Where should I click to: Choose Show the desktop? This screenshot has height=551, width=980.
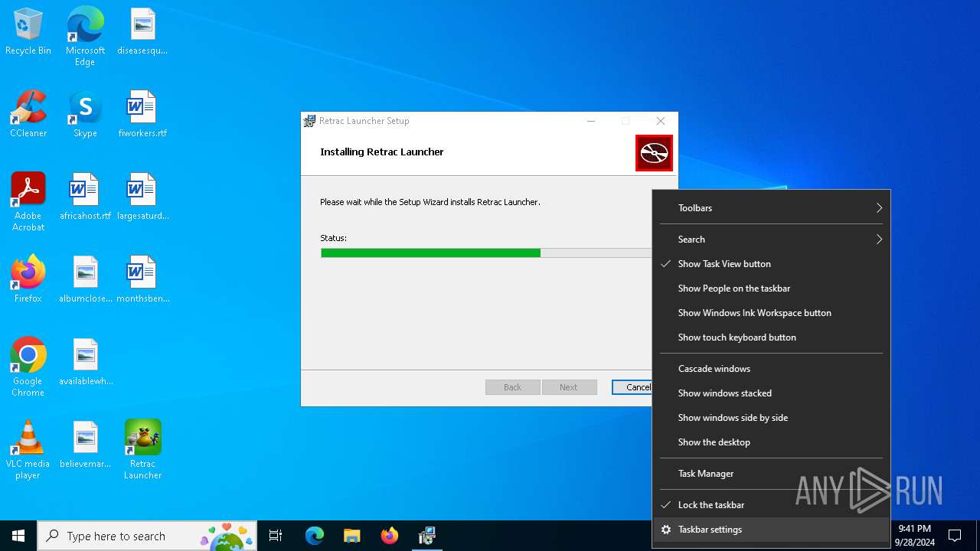(x=772, y=442)
